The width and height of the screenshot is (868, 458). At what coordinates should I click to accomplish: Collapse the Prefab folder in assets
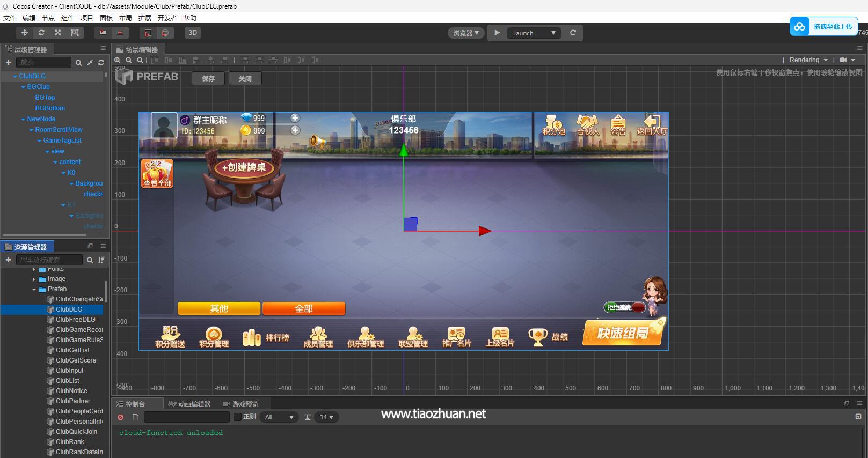[34, 289]
